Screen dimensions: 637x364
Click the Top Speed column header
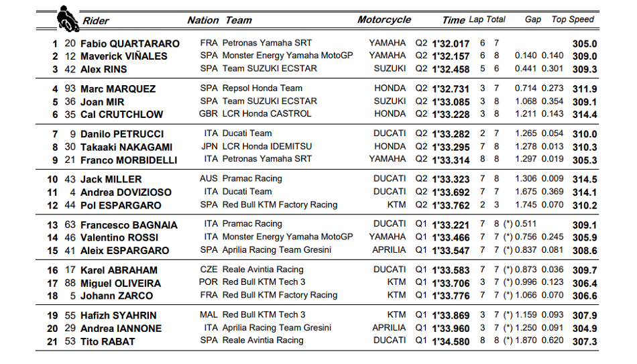[x=572, y=19]
